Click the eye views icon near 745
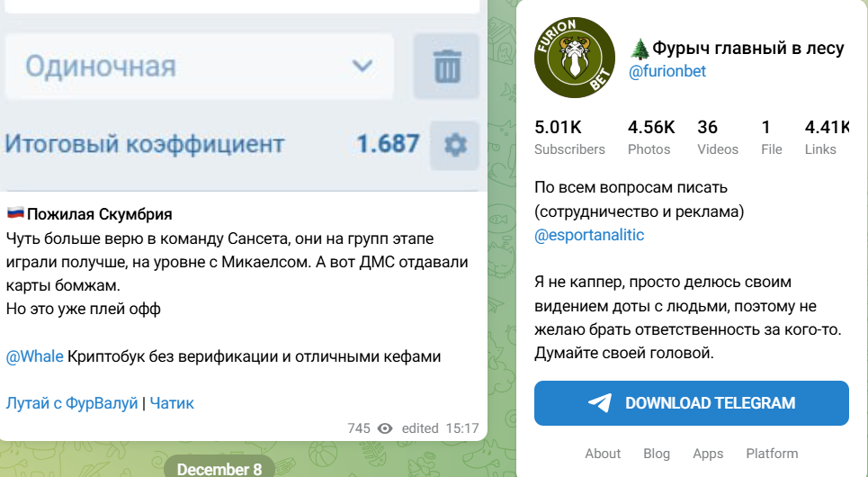Viewport: 868px width, 477px height. point(385,428)
